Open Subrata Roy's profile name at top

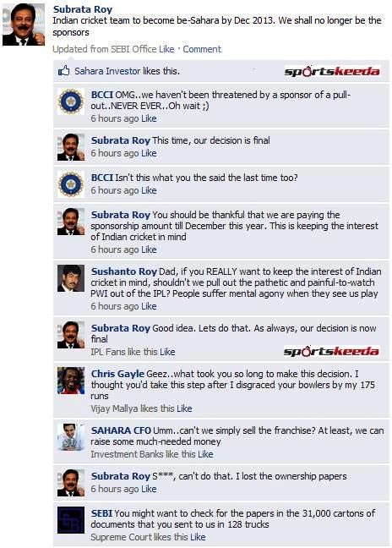pos(83,9)
